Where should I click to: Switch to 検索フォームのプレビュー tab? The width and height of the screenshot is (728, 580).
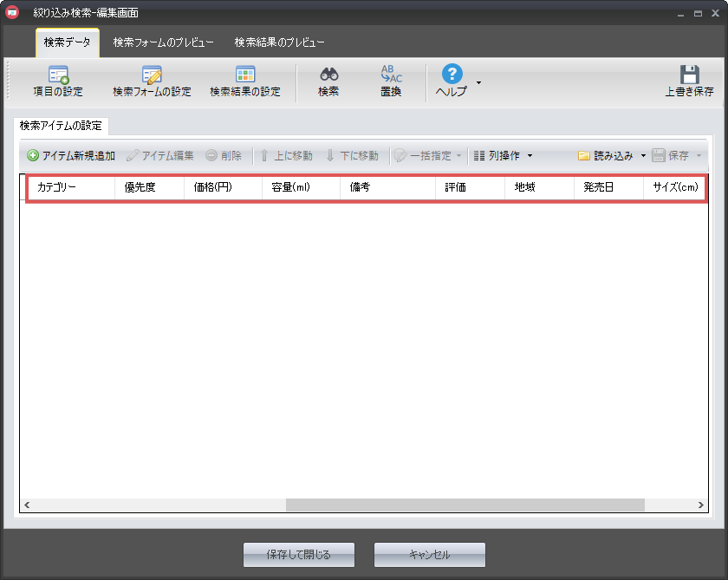(163, 42)
